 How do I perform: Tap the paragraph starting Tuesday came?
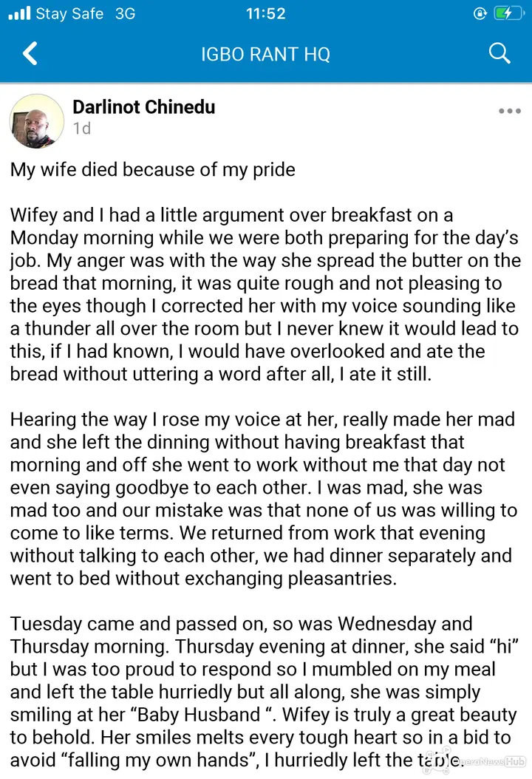pos(265,692)
